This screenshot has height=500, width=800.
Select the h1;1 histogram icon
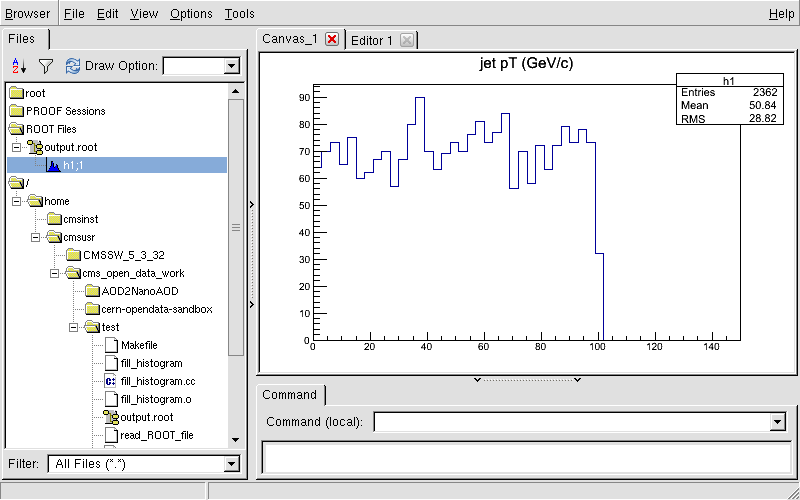pos(53,165)
